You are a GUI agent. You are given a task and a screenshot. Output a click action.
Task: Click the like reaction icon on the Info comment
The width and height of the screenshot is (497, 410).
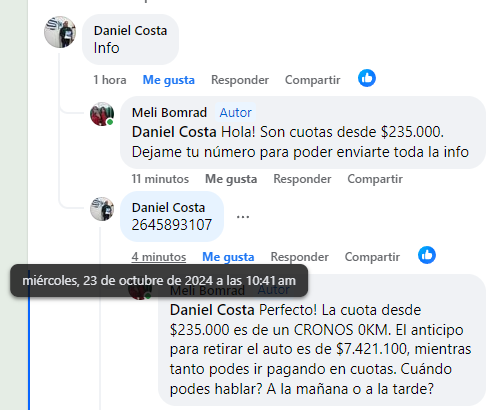(x=367, y=78)
